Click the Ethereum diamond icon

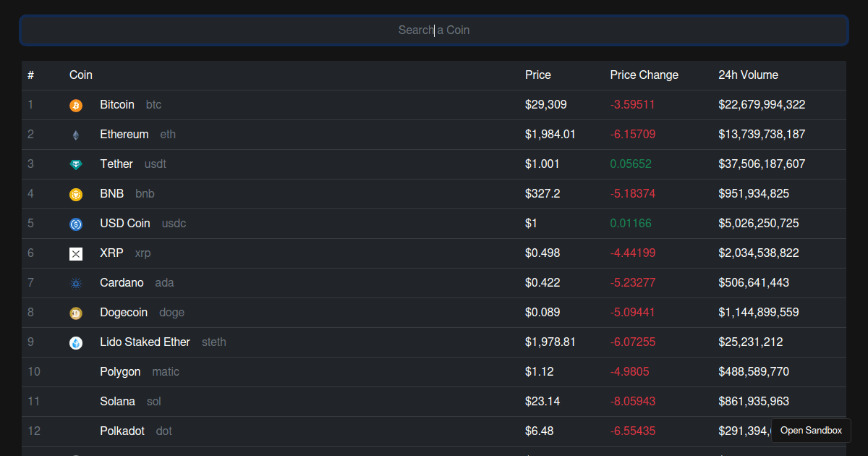(76, 135)
